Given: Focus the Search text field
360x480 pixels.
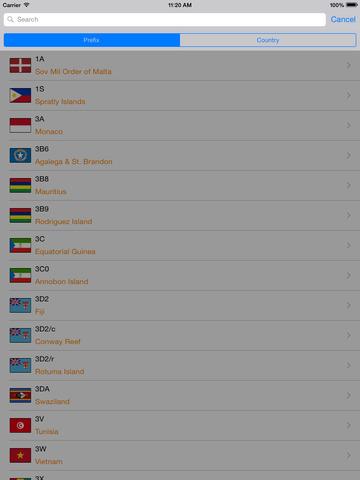Looking at the screenshot, I should click(x=165, y=19).
